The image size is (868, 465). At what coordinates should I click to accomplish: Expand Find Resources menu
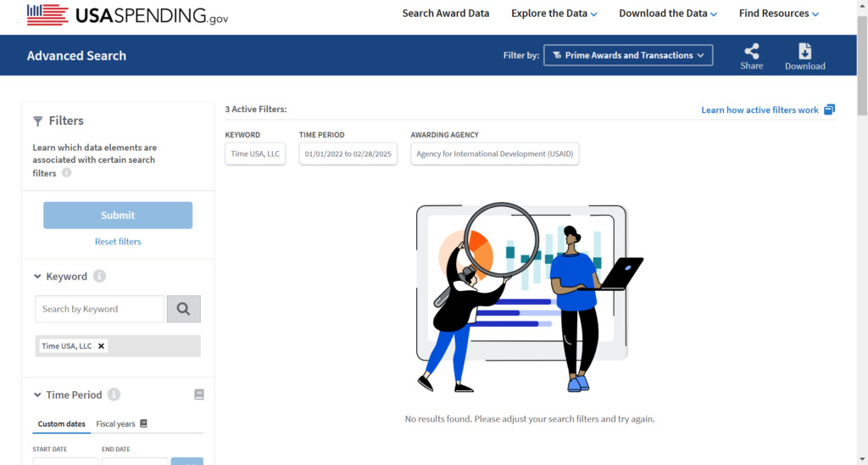tap(779, 14)
